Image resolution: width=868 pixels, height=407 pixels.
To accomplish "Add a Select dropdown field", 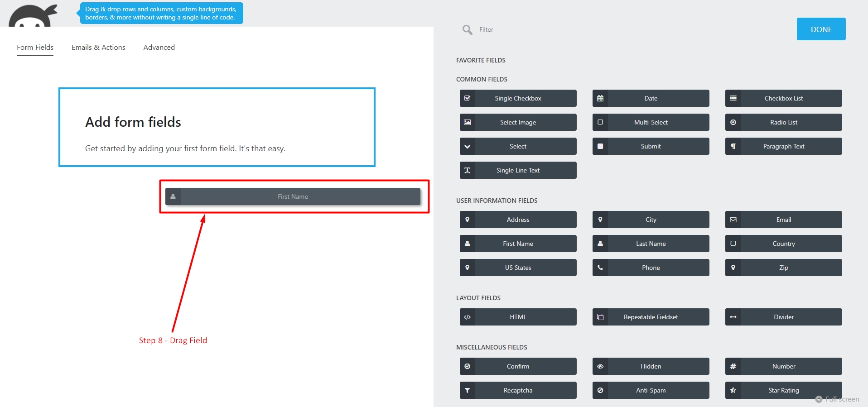I will (518, 146).
